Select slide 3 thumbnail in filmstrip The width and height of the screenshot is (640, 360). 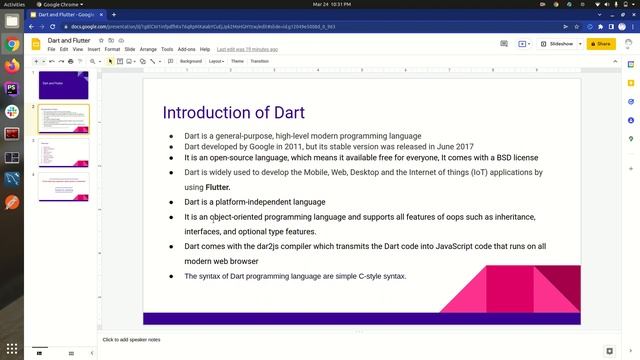[64, 153]
